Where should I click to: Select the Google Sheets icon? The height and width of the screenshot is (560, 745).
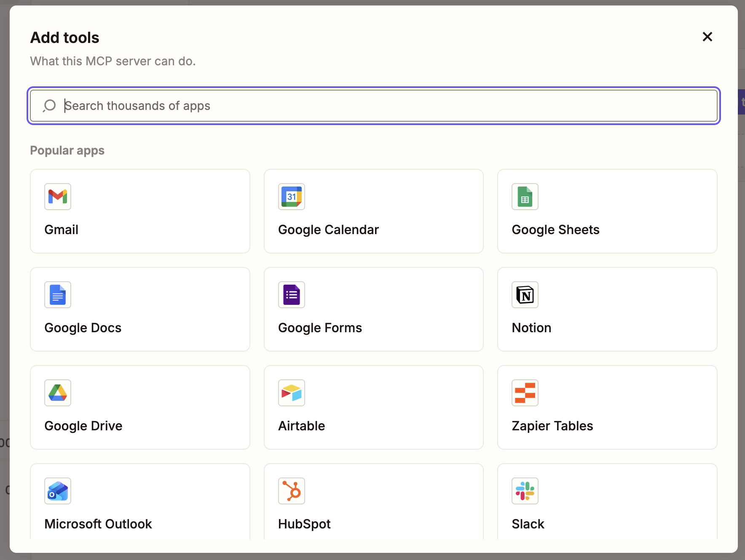pyautogui.click(x=525, y=197)
